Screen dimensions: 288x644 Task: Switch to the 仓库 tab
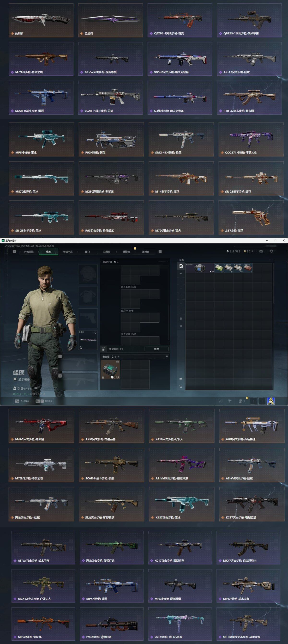click(48, 252)
